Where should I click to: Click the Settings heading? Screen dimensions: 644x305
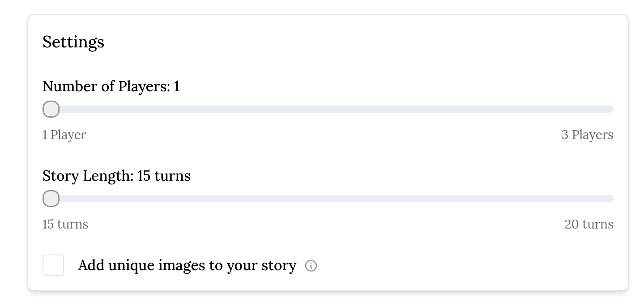pos(73,42)
